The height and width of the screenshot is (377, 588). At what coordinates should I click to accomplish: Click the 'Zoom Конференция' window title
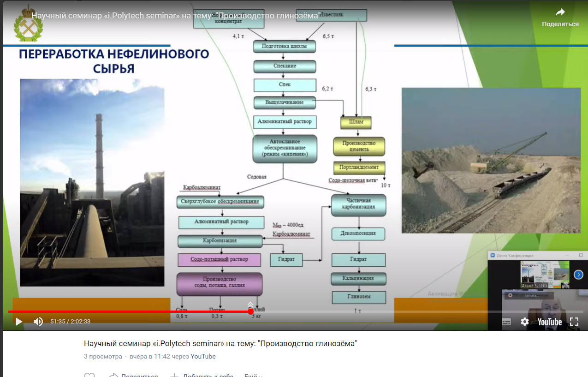pos(515,255)
